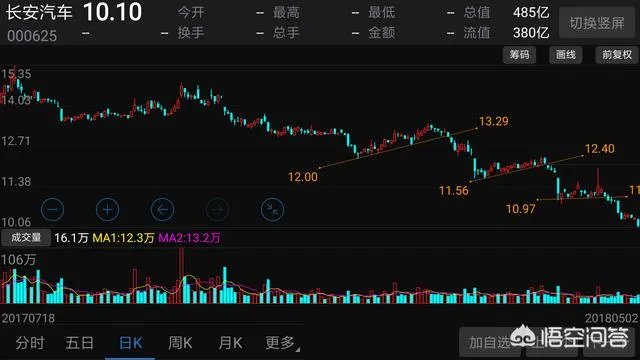
Task: Tap the collapse arrows circle icon
Action: pyautogui.click(x=272, y=210)
